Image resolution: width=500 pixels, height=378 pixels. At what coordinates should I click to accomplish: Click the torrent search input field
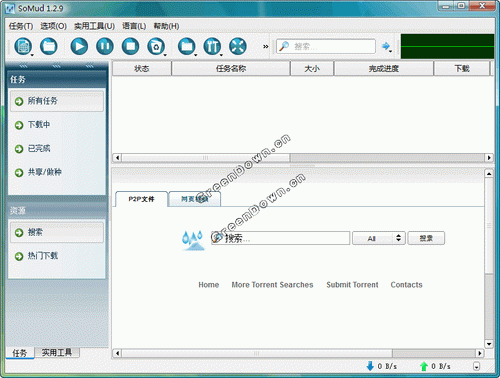click(x=281, y=238)
